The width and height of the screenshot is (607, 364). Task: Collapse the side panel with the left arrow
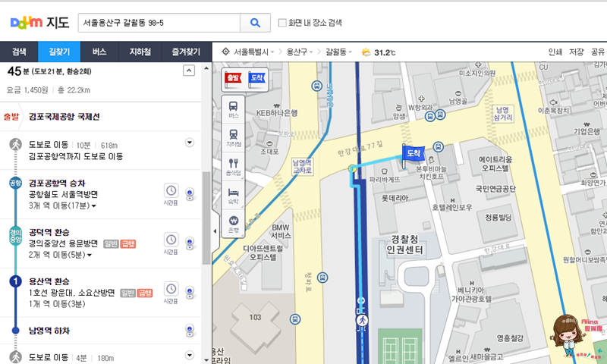215,231
